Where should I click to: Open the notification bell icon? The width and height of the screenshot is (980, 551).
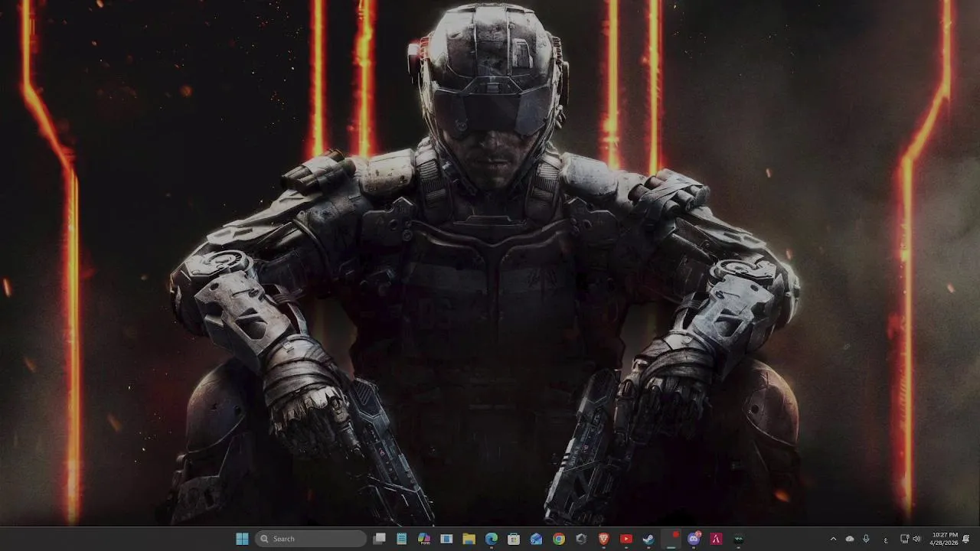(967, 539)
